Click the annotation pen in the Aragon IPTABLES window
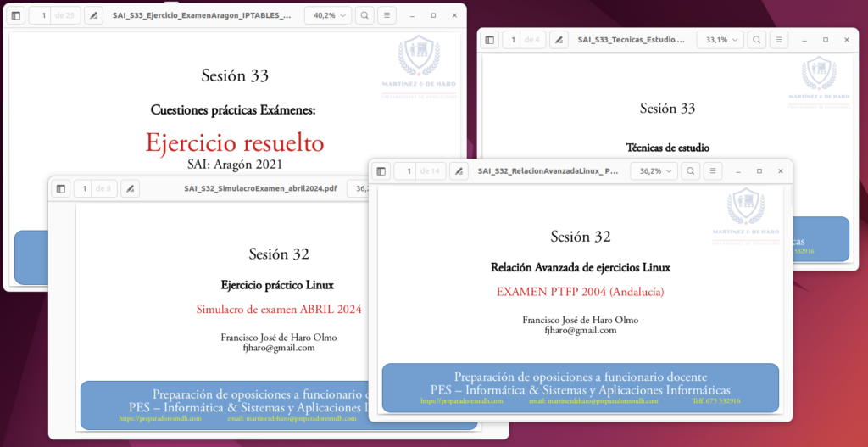 click(x=93, y=15)
